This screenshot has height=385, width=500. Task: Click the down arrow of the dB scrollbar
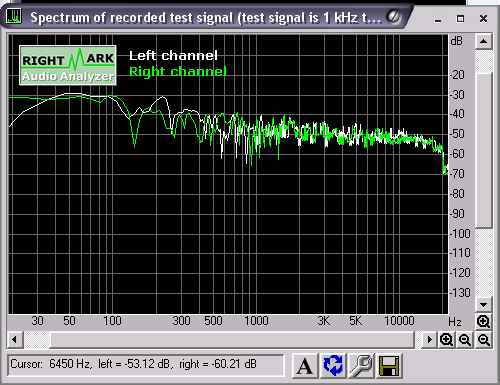[x=483, y=305]
